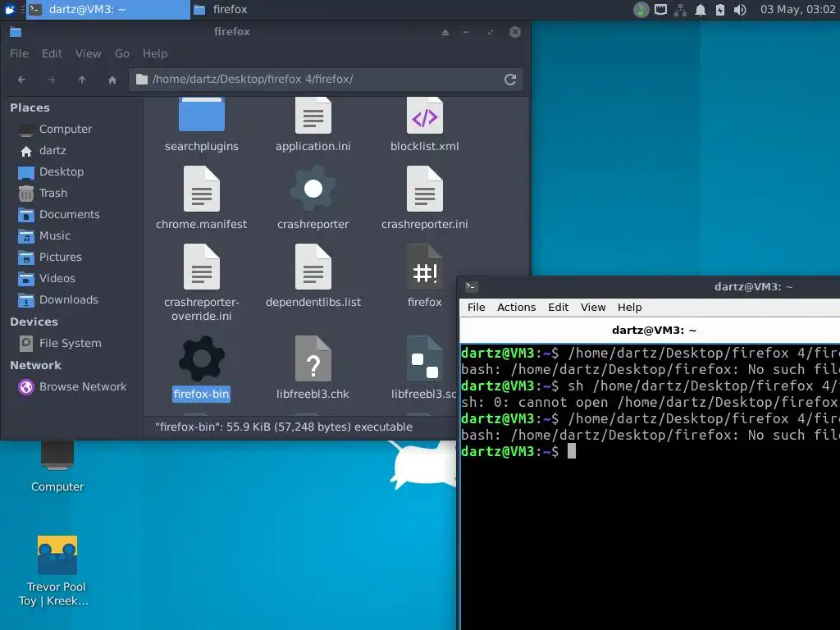Go to home folder with the house icon
Screen dimensions: 840x630
tap(112, 80)
